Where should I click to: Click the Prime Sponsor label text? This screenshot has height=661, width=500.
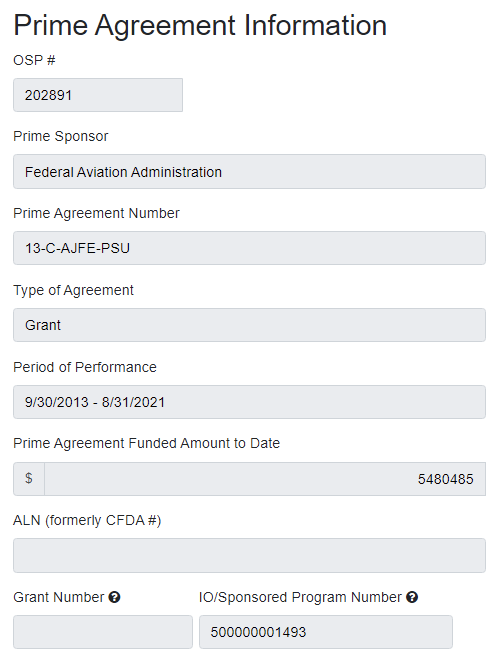click(x=61, y=136)
